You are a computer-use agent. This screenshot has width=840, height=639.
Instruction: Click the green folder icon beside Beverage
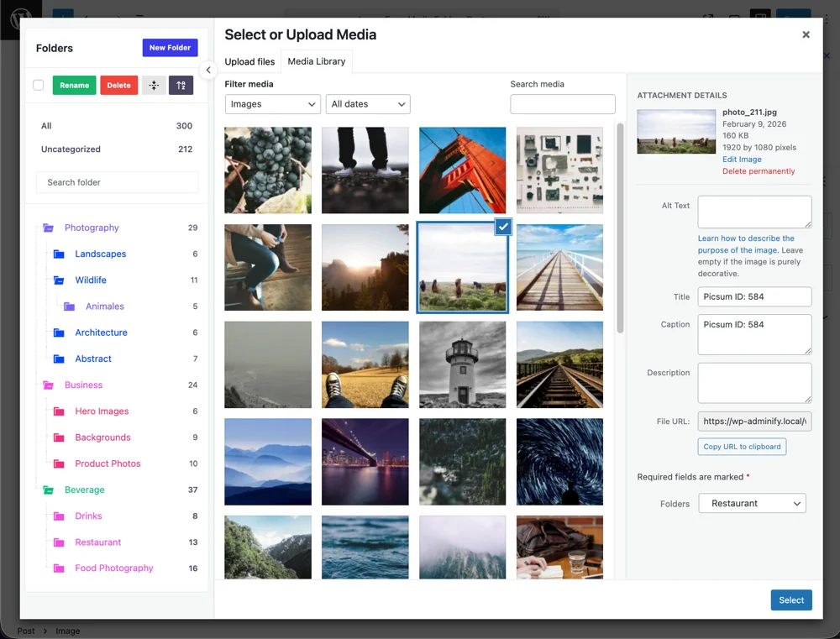click(50, 490)
